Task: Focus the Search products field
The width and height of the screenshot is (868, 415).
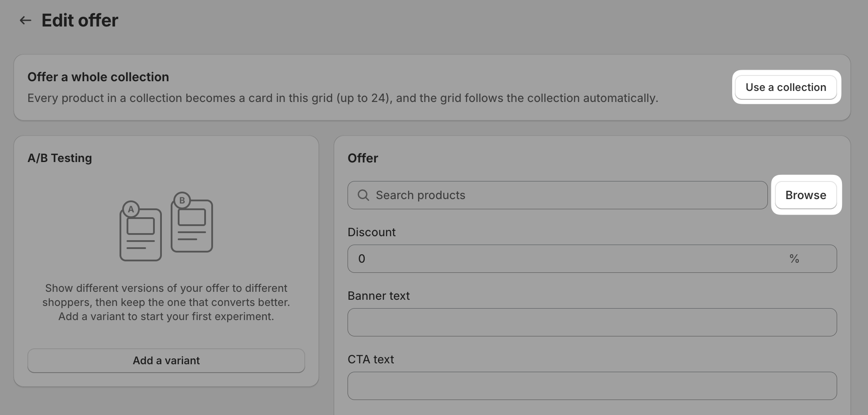Action: click(x=557, y=195)
